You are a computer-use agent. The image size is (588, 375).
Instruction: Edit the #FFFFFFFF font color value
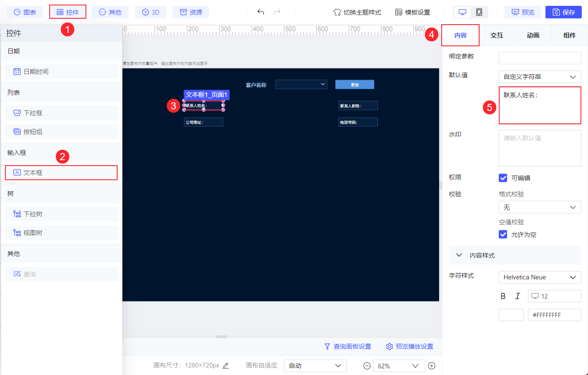click(x=554, y=315)
